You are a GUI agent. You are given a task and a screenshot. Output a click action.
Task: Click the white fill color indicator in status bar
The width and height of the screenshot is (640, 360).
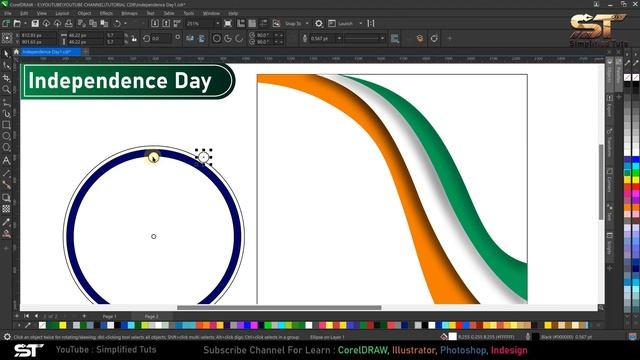point(453,337)
